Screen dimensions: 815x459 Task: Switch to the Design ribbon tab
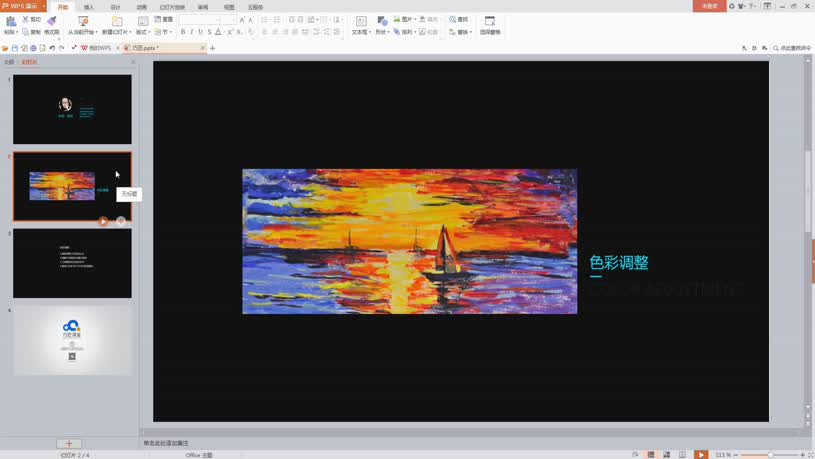tap(115, 7)
